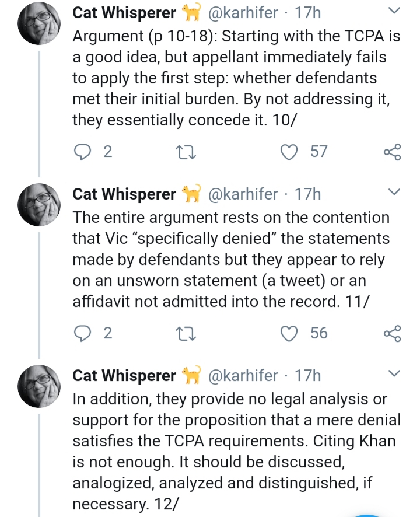Screen dimensions: 420x517
Task: Open second tweet's profile avatar
Action: (39, 205)
